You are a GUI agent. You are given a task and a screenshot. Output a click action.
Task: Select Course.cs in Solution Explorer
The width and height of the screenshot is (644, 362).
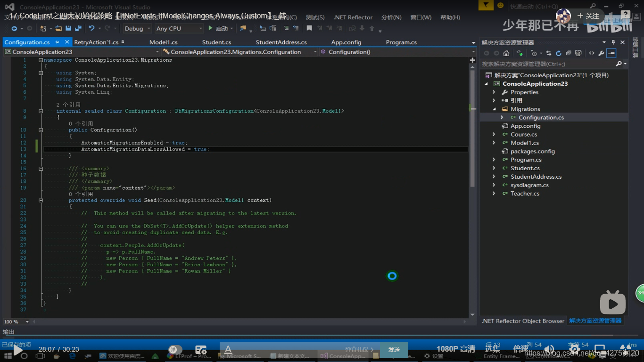point(524,134)
